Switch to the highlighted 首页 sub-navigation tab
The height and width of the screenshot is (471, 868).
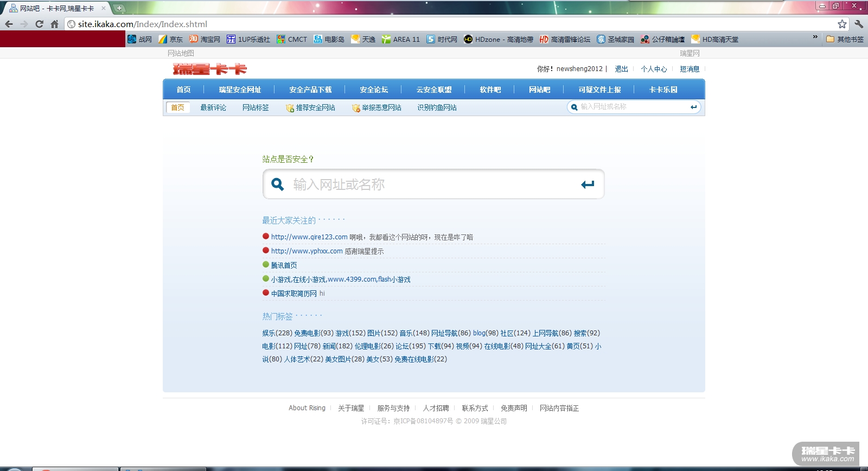(x=178, y=107)
